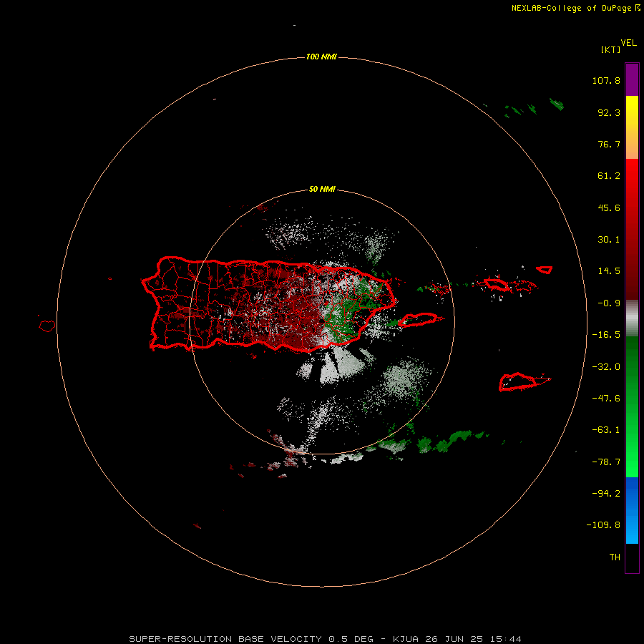
Task: Click the blue segment of the color bar
Action: click(632, 510)
